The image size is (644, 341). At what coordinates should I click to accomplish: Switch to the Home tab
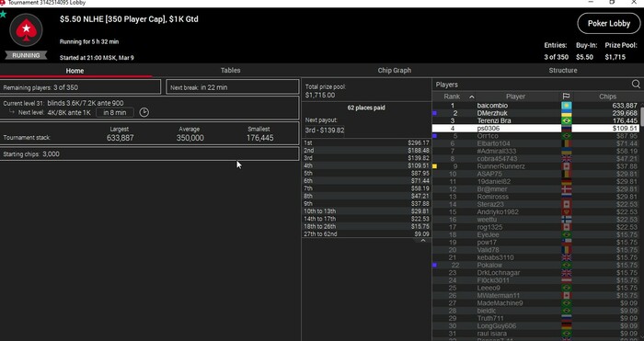click(75, 71)
